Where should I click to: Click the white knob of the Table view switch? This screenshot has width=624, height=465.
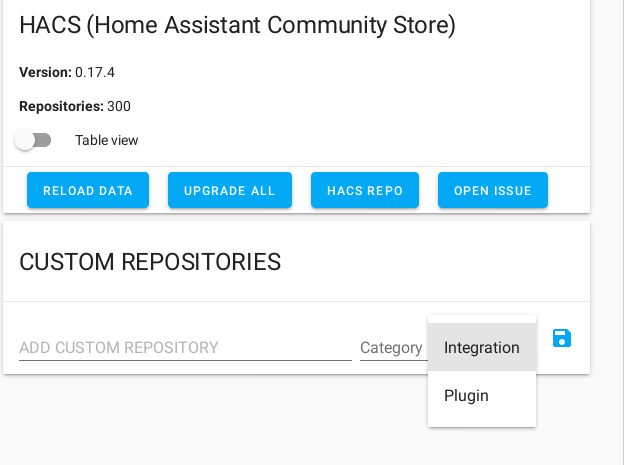point(25,140)
